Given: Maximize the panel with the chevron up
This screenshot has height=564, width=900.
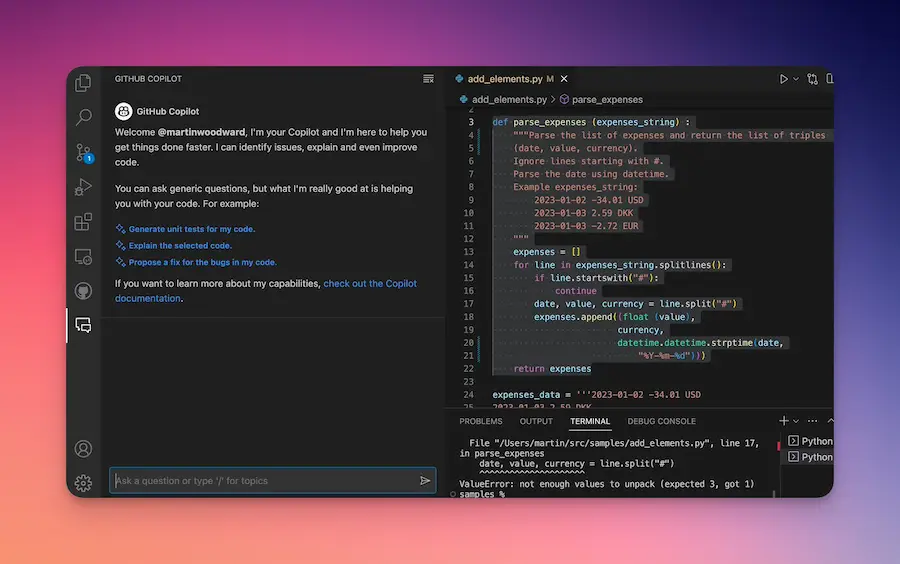Looking at the screenshot, I should pyautogui.click(x=830, y=421).
